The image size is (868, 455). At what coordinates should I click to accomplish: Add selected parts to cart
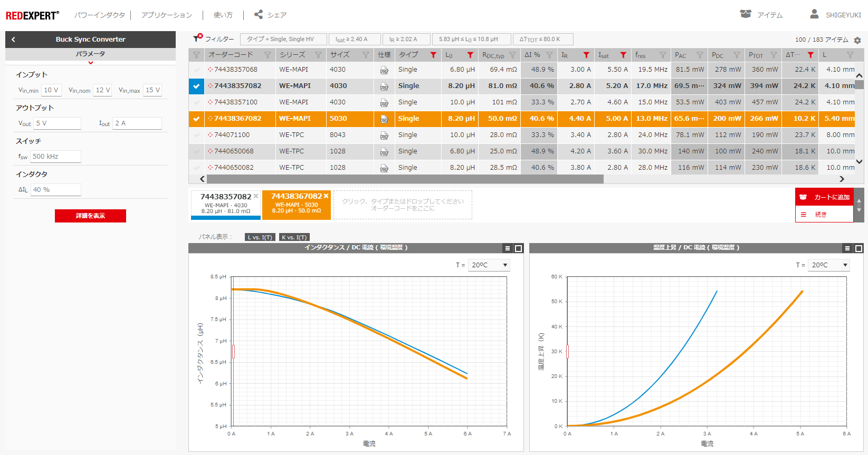(x=824, y=197)
